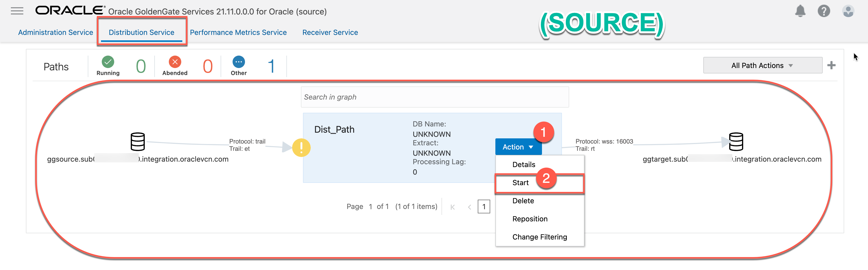
Task: Click the green Running status icon
Action: point(108,62)
